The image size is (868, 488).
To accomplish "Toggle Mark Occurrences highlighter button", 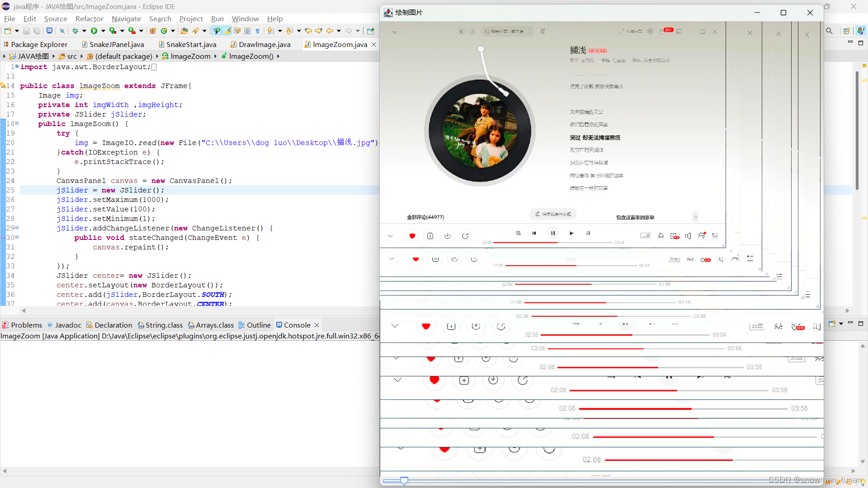I will (227, 31).
